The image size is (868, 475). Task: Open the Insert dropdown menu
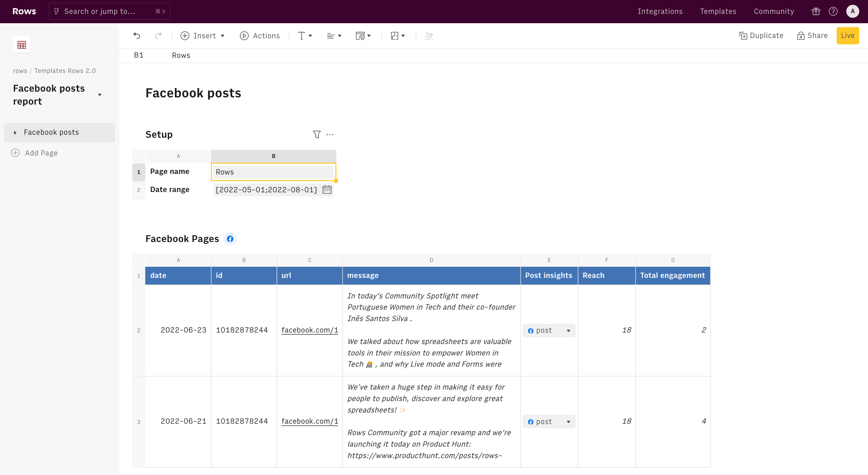pos(203,36)
